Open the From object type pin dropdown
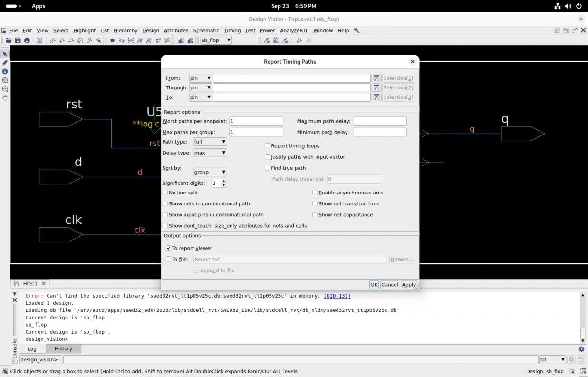 coord(200,78)
